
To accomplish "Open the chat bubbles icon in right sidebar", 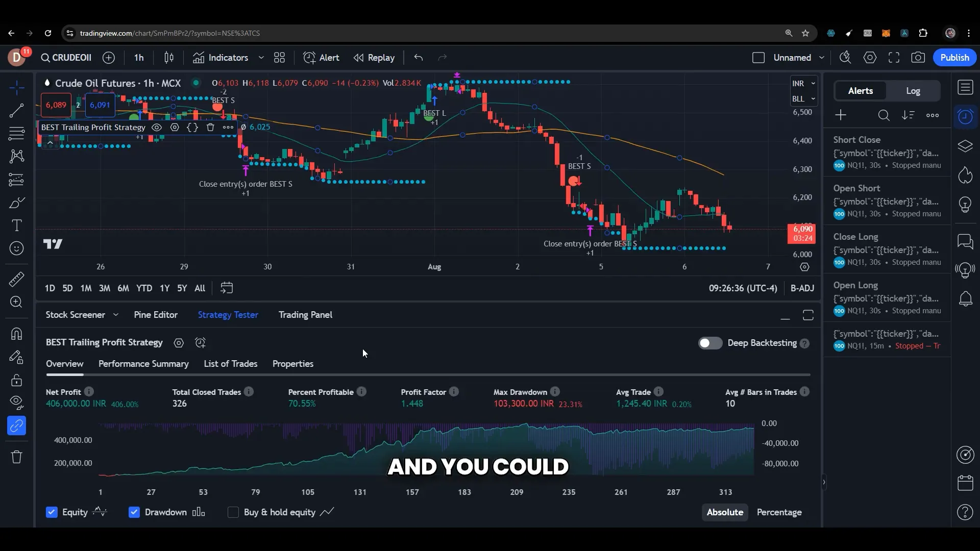I will (x=965, y=241).
